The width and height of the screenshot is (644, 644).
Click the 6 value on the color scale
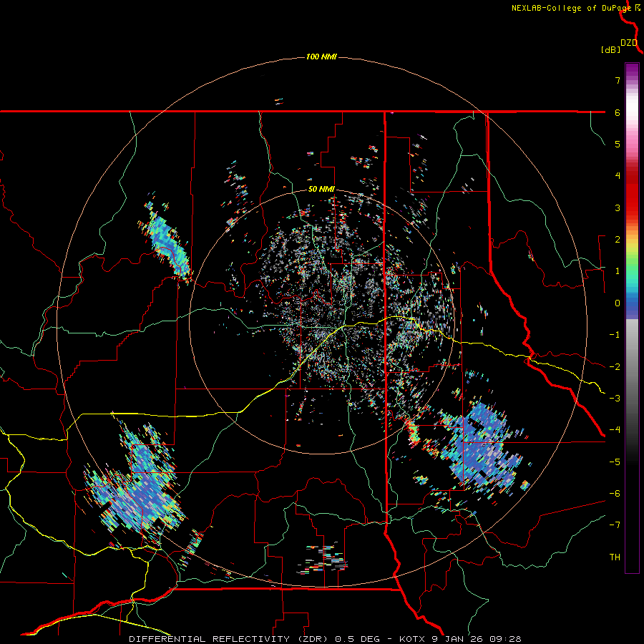(618, 112)
